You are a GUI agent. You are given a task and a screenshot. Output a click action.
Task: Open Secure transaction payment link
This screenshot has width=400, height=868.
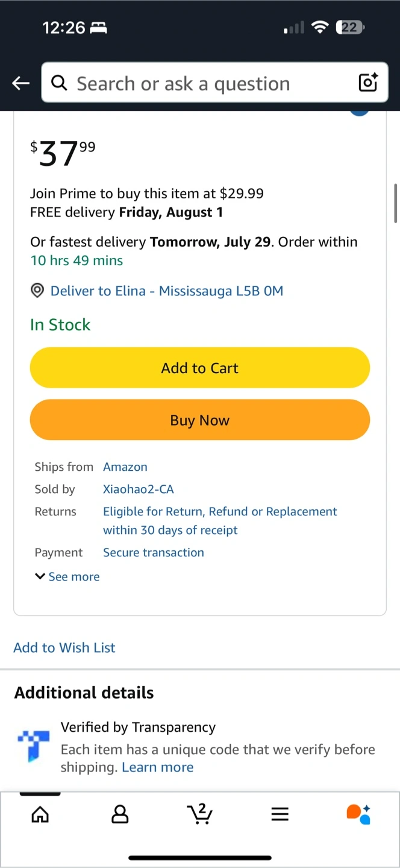[154, 553]
